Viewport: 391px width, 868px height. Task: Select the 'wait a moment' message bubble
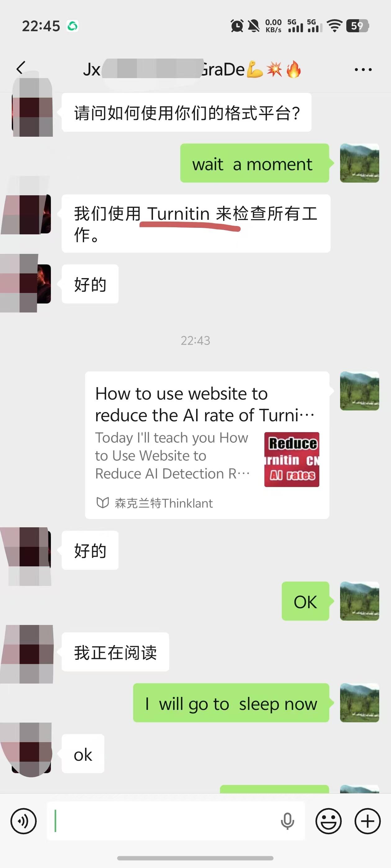[x=255, y=163]
